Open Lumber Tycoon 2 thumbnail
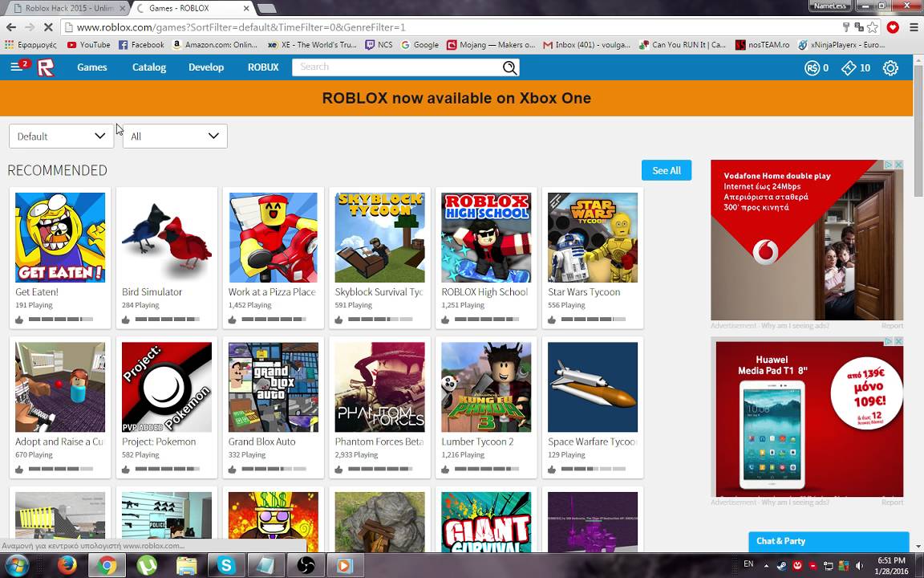Image resolution: width=924 pixels, height=578 pixels. click(486, 388)
